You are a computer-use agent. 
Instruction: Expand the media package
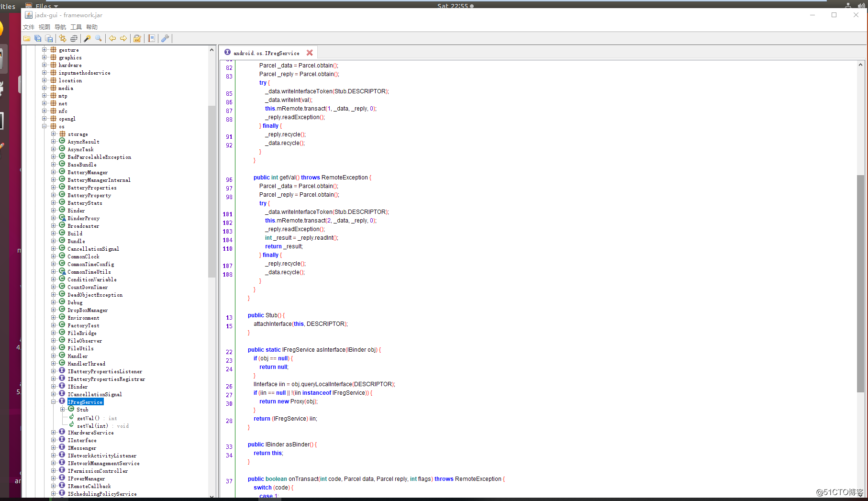coord(45,88)
